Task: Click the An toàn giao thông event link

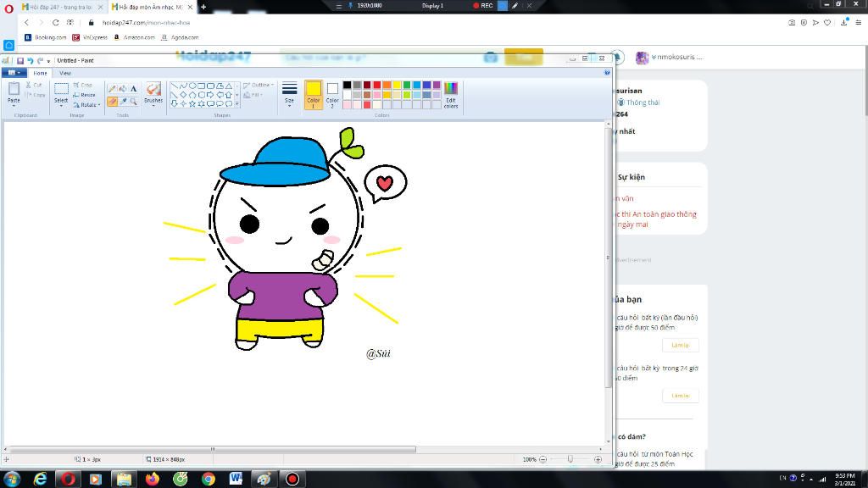Action: click(656, 219)
